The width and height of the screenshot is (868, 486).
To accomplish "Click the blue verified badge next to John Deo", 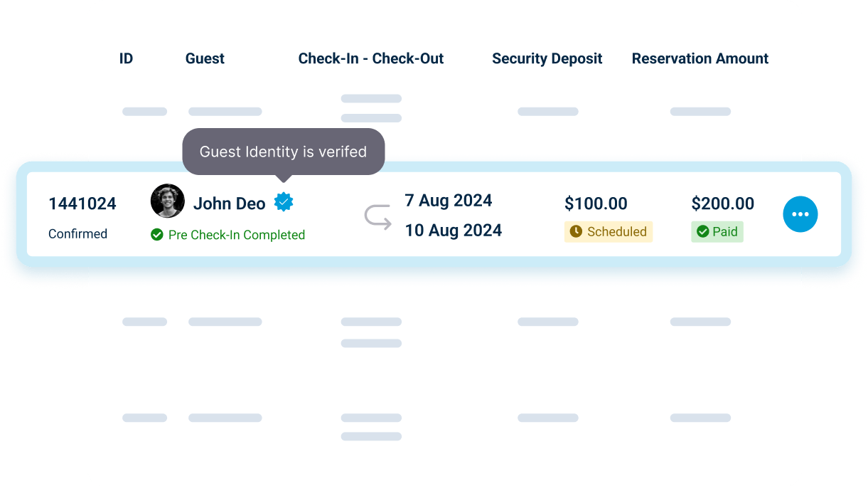I will click(284, 201).
